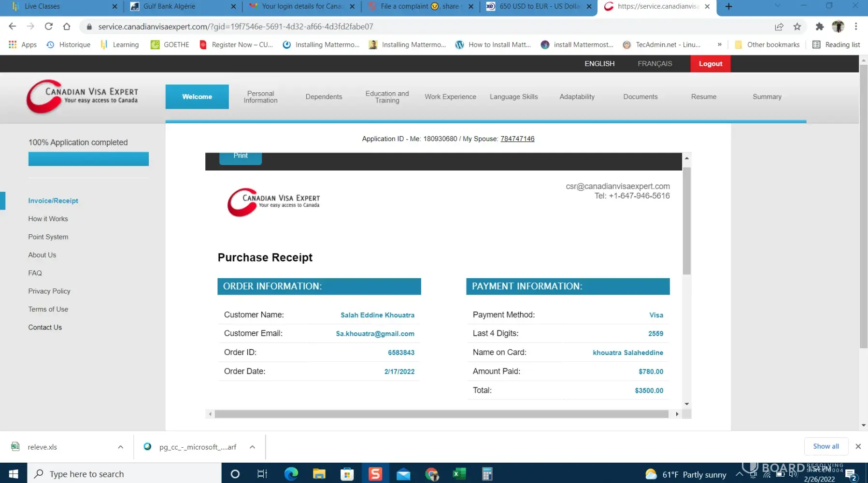
Task: Open the GOETHE bookmark
Action: [170, 44]
